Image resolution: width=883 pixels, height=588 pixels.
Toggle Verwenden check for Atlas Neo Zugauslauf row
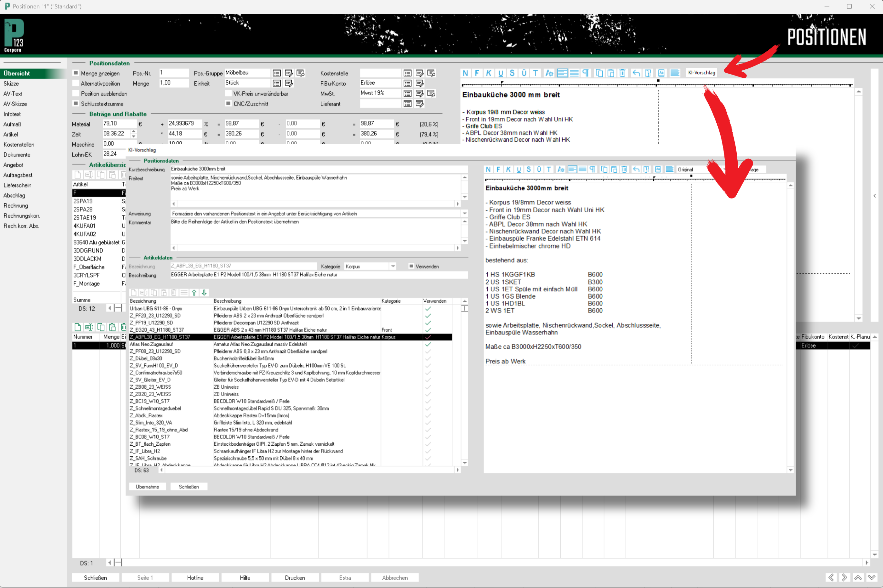[x=428, y=344]
